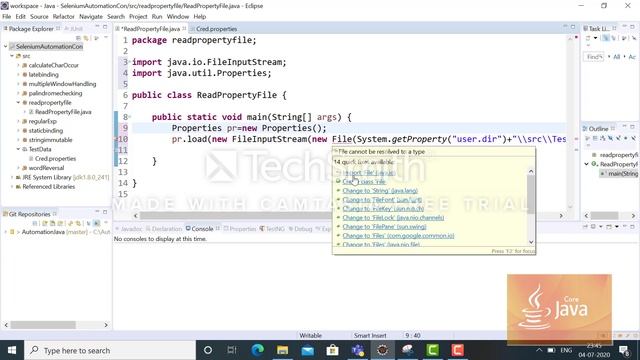The width and height of the screenshot is (640, 360).
Task: Collapse the TestData folder
Action: click(x=18, y=149)
